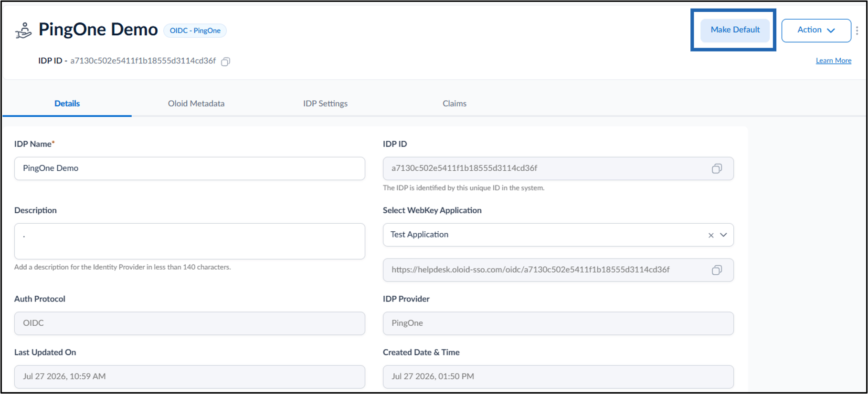Edit the IDP Name field

[x=190, y=168]
